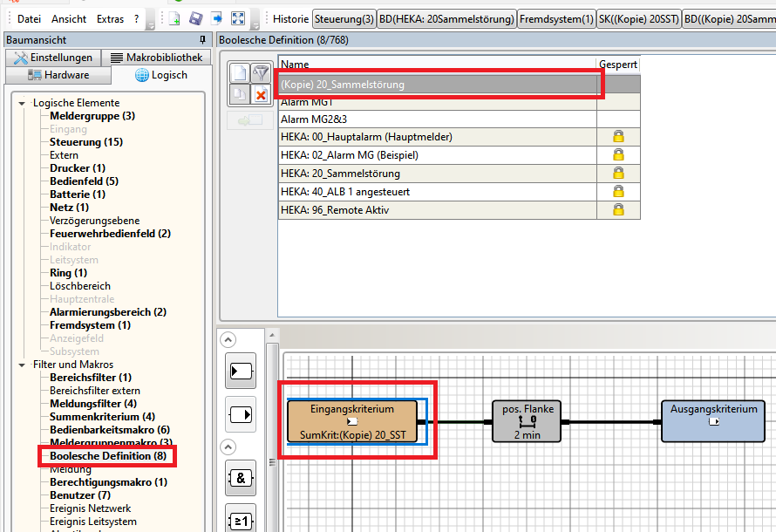Image resolution: width=776 pixels, height=532 pixels.
Task: Select Summenkriterium (4) in the tree
Action: (x=102, y=417)
